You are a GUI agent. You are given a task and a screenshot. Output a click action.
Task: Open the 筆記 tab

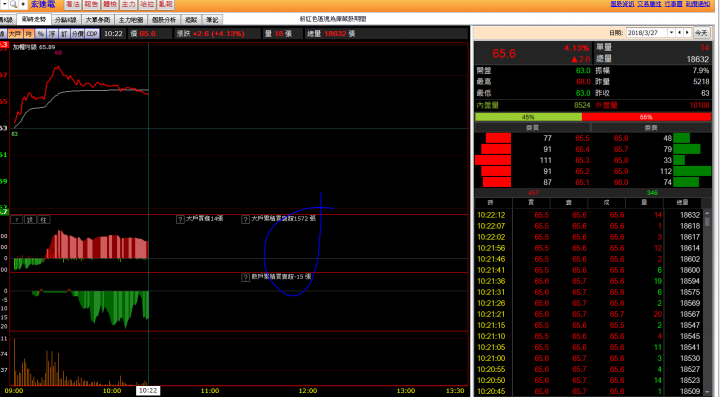(x=212, y=20)
